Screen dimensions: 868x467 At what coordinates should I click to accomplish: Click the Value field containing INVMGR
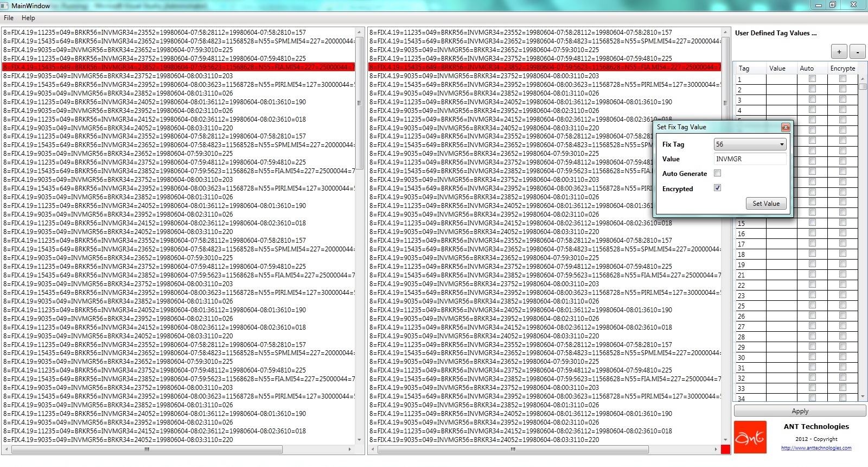[750, 159]
